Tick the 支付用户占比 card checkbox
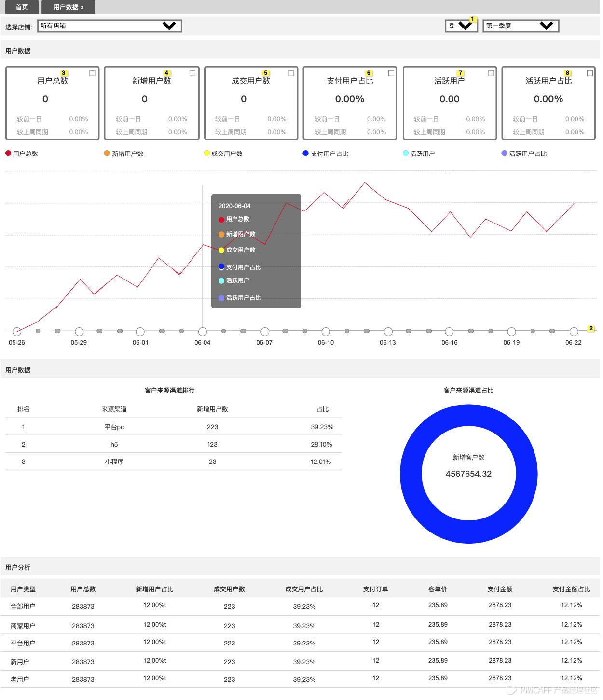 pos(391,73)
